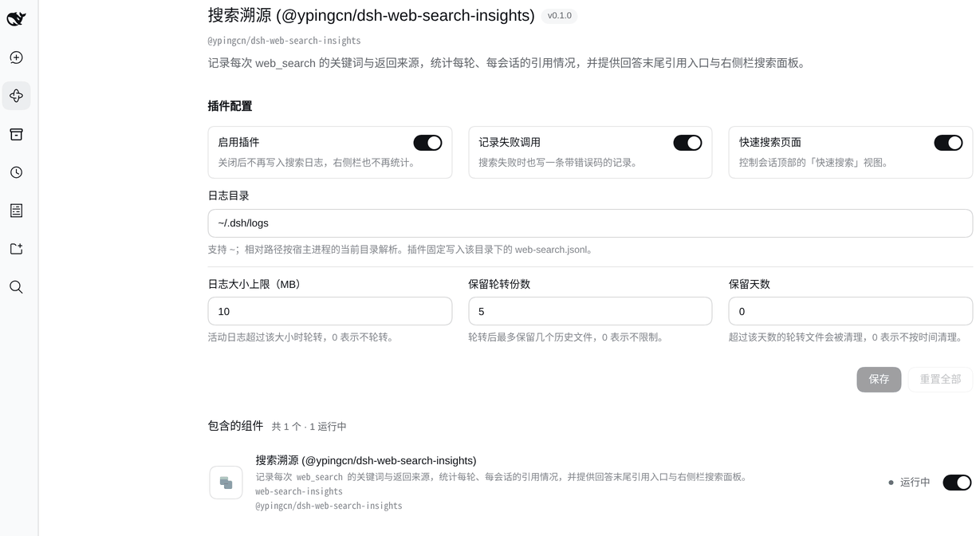980x536 pixels.
Task: Click the hint about web-search.jsonl path
Action: (x=400, y=250)
